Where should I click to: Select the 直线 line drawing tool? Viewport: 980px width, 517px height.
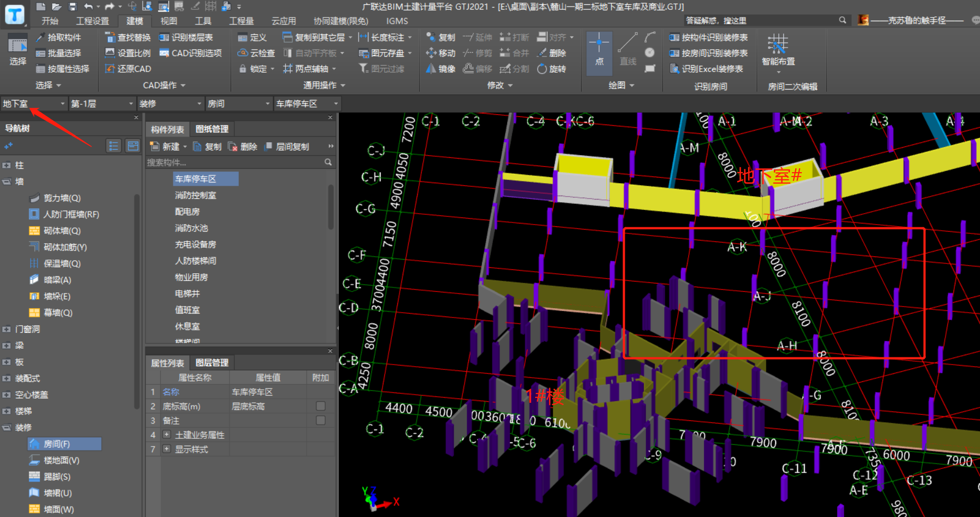(627, 50)
